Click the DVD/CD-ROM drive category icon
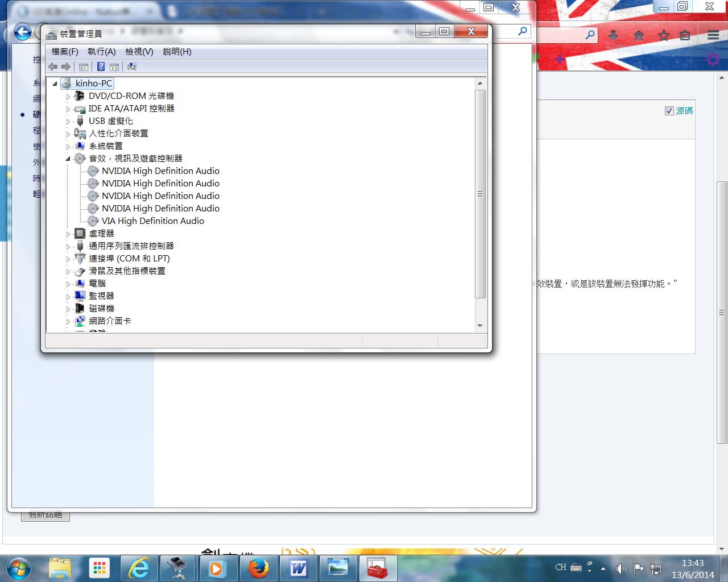The image size is (728, 582). [x=80, y=96]
